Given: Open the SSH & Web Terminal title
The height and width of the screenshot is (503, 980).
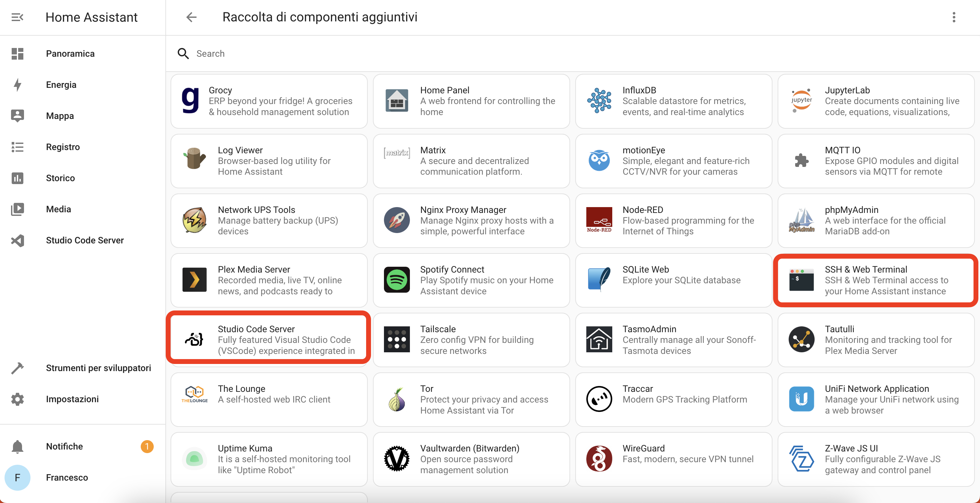Looking at the screenshot, I should click(866, 269).
